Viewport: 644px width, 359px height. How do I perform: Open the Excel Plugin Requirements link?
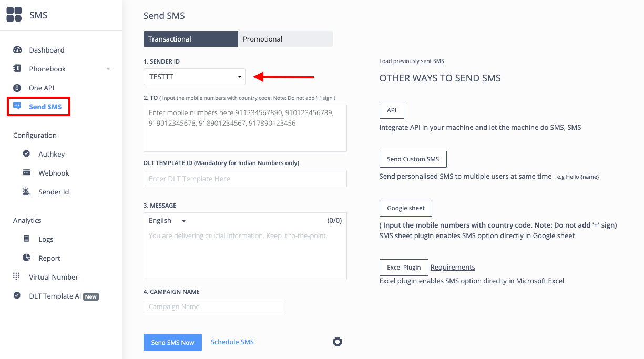point(452,267)
